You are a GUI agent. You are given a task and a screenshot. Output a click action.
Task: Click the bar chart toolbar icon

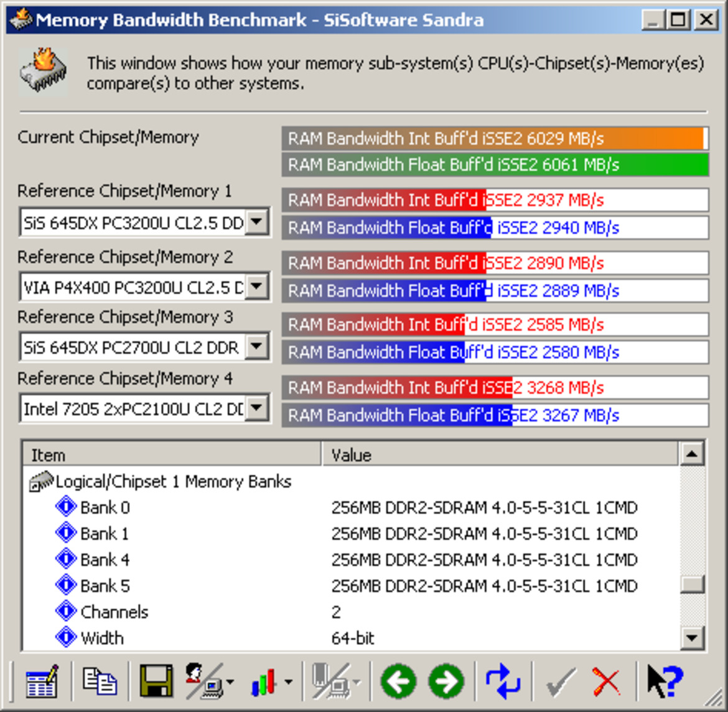tap(263, 682)
